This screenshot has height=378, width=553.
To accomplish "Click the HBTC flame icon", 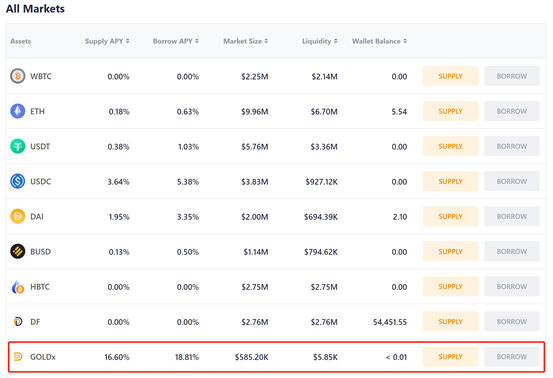I will tap(18, 287).
